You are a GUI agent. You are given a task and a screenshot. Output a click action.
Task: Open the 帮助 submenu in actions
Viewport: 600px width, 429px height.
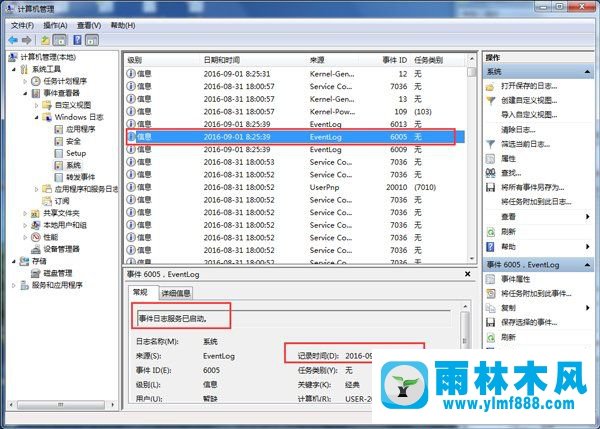coord(508,247)
